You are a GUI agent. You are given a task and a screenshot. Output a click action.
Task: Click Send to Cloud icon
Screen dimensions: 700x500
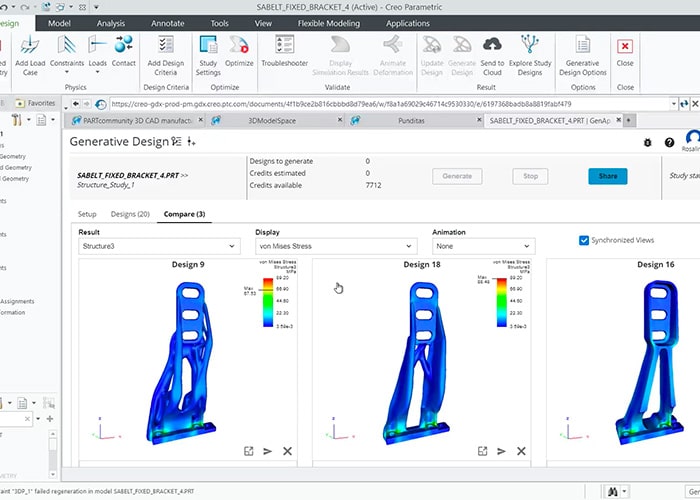[x=492, y=45]
